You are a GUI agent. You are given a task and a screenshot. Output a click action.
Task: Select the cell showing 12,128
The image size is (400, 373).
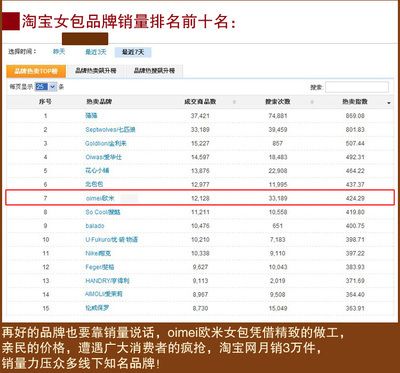point(200,198)
